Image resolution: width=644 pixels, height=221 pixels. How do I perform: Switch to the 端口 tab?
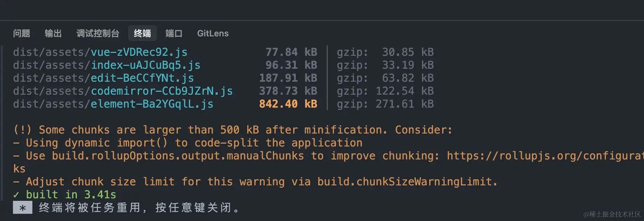tap(174, 33)
